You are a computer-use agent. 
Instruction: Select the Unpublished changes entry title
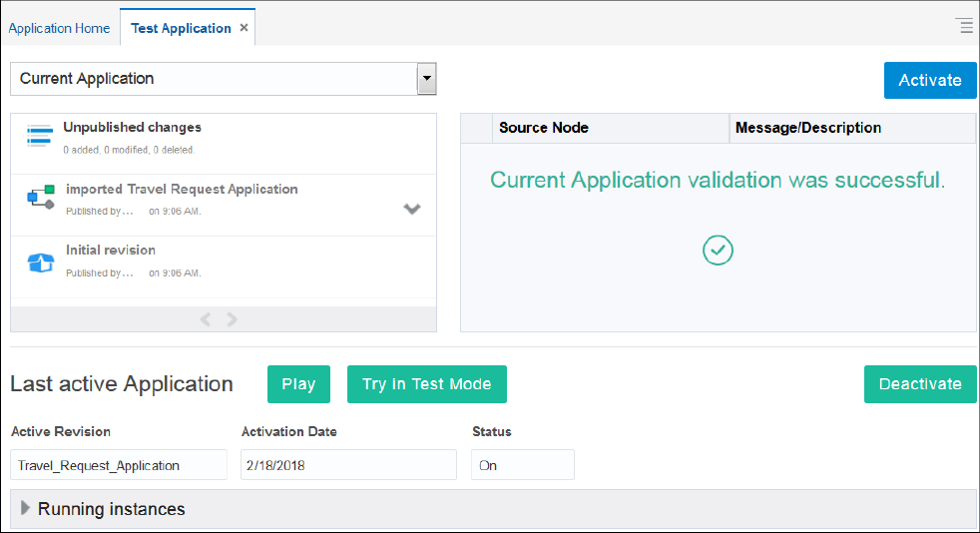(132, 128)
